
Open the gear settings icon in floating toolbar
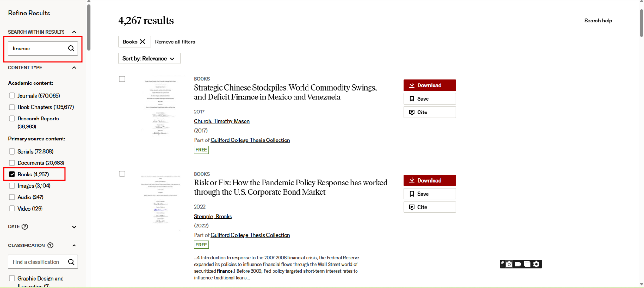pyautogui.click(x=537, y=264)
